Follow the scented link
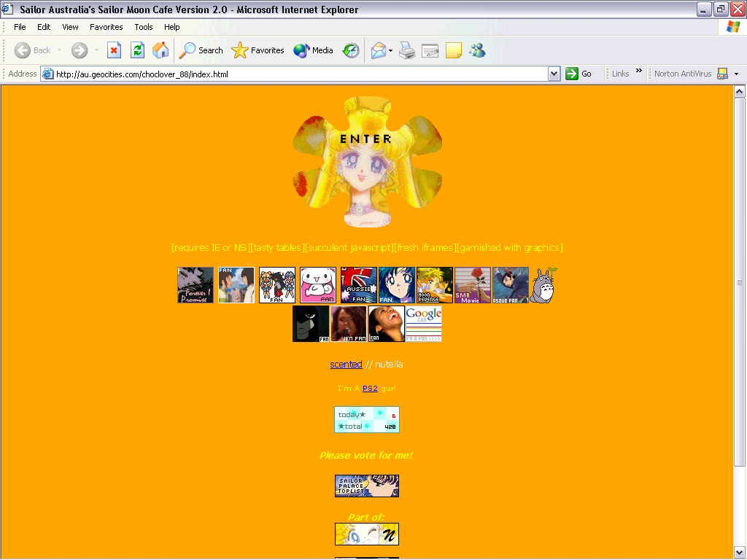The image size is (747, 560). click(x=346, y=365)
